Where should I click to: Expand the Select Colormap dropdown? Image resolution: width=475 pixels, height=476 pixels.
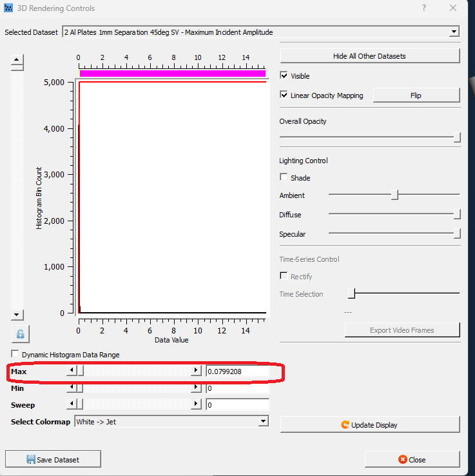pos(263,421)
